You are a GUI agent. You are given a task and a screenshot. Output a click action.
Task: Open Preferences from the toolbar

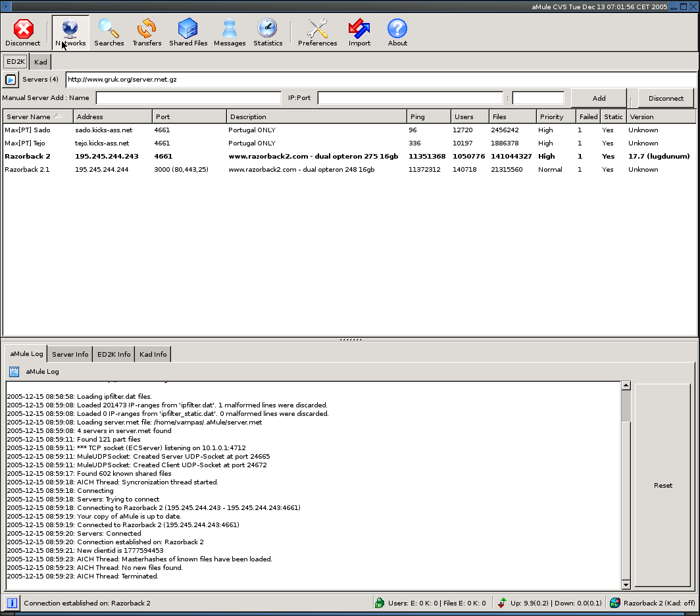coord(317,33)
